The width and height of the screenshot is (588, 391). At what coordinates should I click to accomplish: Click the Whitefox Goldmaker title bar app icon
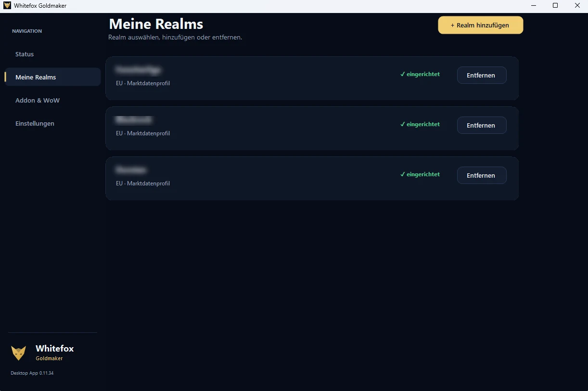(x=7, y=6)
